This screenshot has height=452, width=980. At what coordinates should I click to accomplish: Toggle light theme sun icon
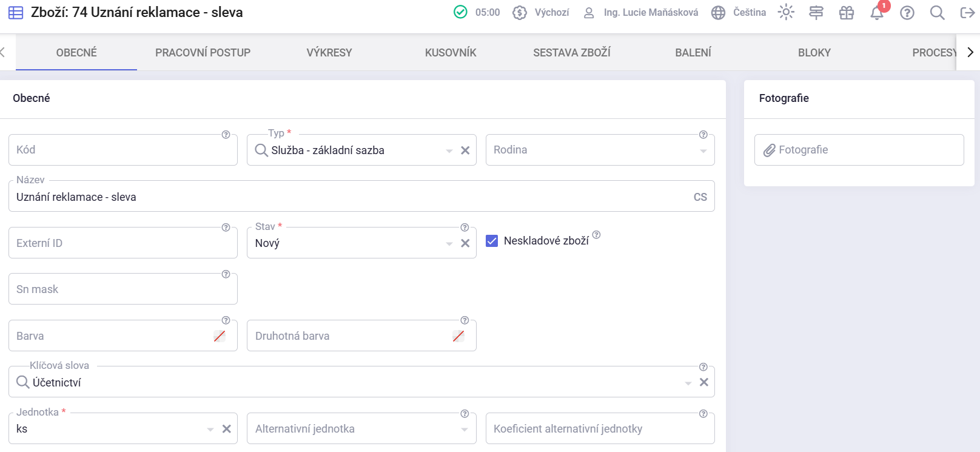(x=786, y=12)
